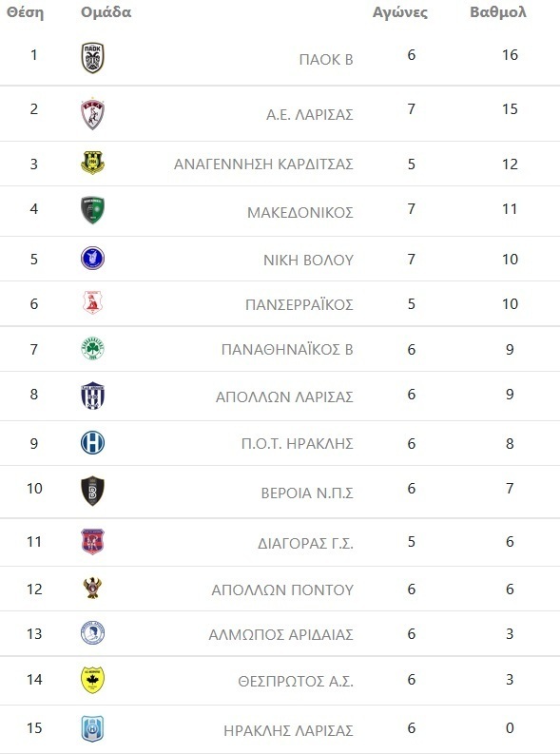Click the Ομάδα column header
The width and height of the screenshot is (560, 754).
106,12
